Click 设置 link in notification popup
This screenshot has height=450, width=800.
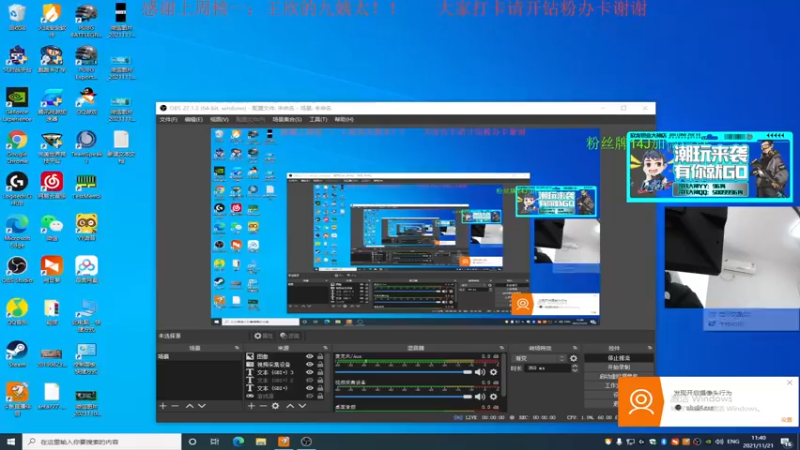tap(786, 420)
